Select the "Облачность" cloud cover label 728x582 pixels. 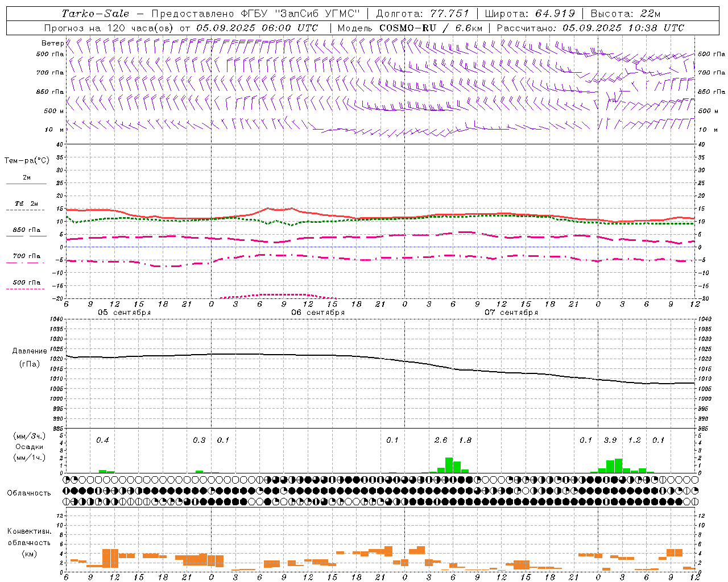click(29, 493)
